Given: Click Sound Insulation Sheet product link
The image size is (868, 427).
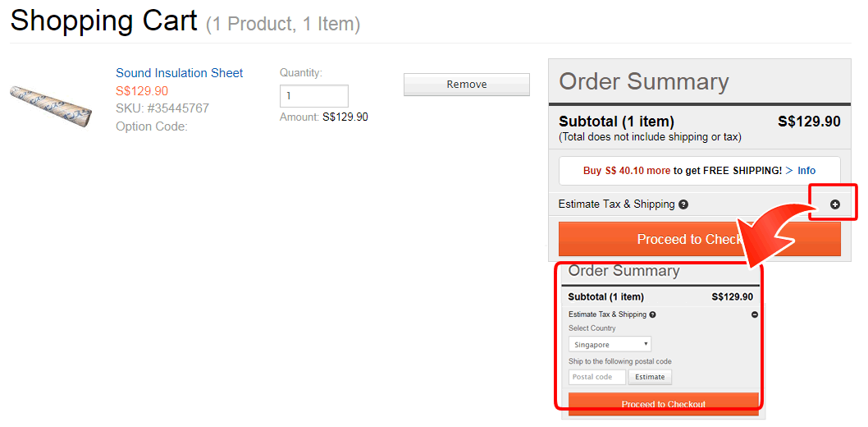Looking at the screenshot, I should coord(179,73).
